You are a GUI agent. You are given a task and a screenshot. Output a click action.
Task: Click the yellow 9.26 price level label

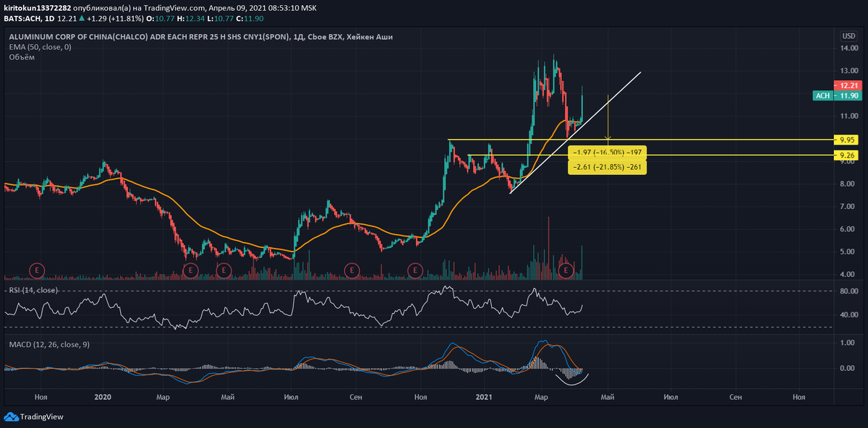(848, 155)
